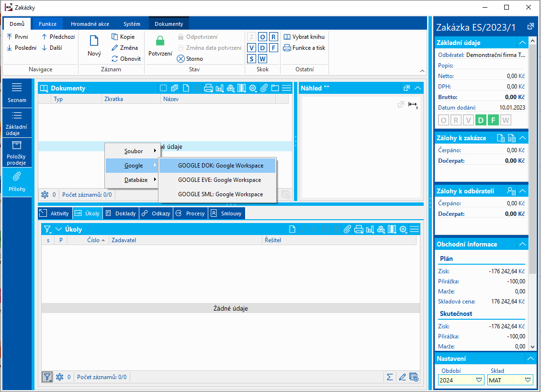The height and width of the screenshot is (392, 541).
Task: Switch to the Procesy tab
Action: (x=191, y=213)
